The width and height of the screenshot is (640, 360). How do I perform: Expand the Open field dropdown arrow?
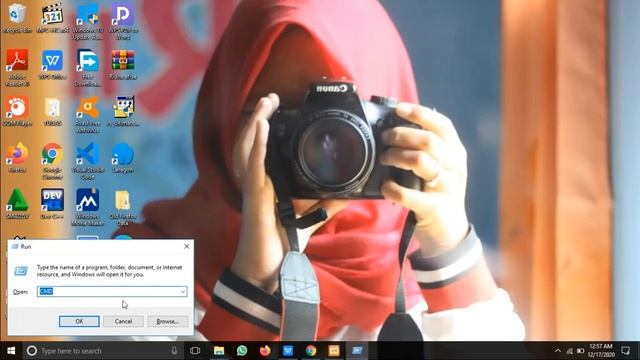(183, 291)
